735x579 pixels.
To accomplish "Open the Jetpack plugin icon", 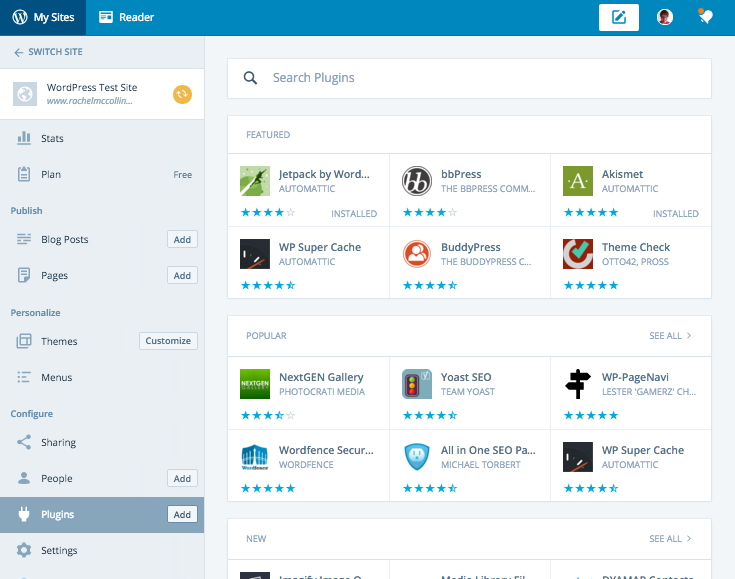I will [255, 181].
